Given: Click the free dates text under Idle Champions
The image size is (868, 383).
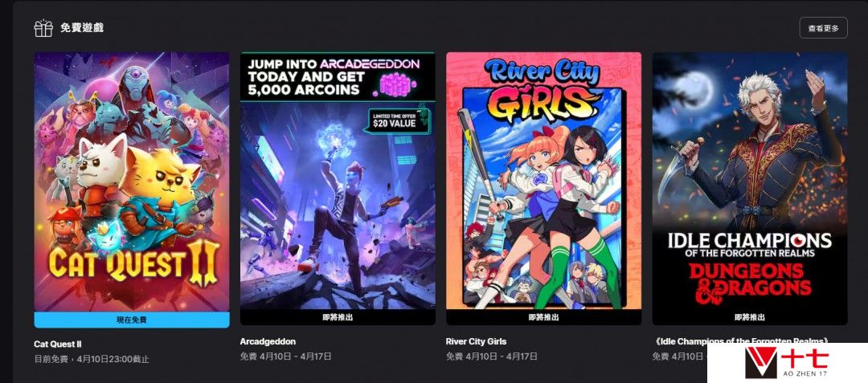Looking at the screenshot, I should (680, 357).
